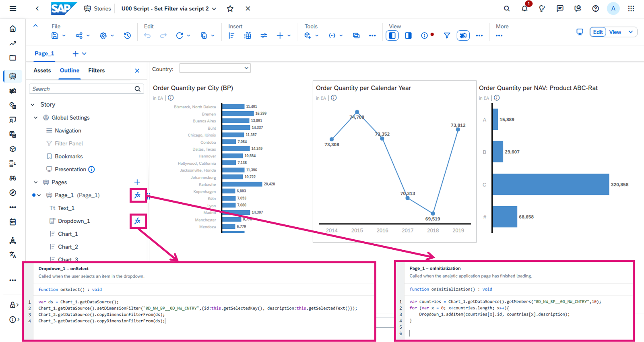Open the help question mark
The width and height of the screenshot is (644, 342).
[595, 8]
